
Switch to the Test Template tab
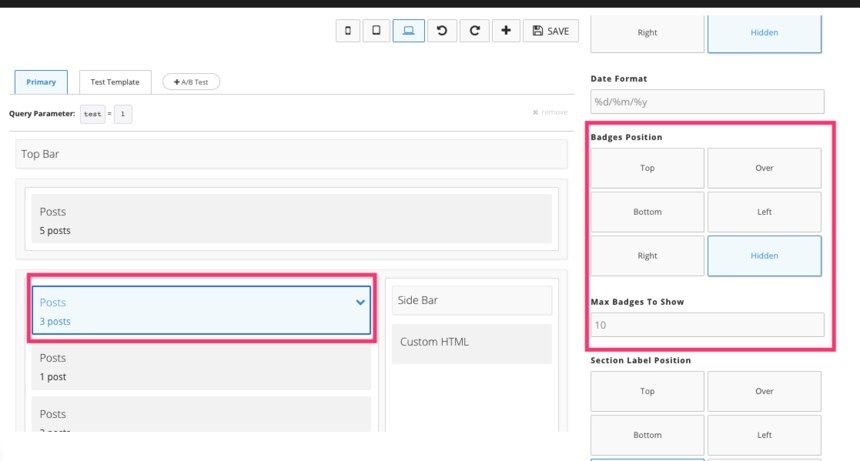coord(115,82)
